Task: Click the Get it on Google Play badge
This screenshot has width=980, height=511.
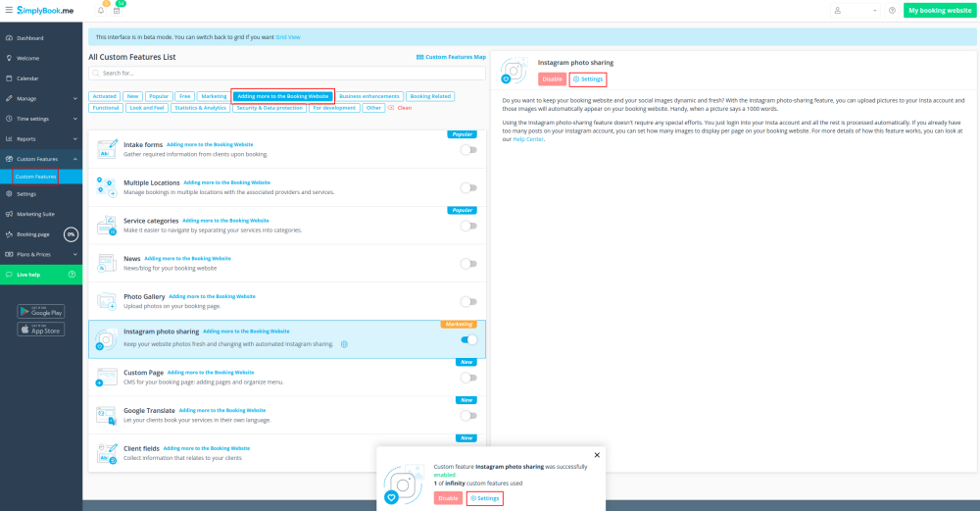Action: [x=40, y=311]
